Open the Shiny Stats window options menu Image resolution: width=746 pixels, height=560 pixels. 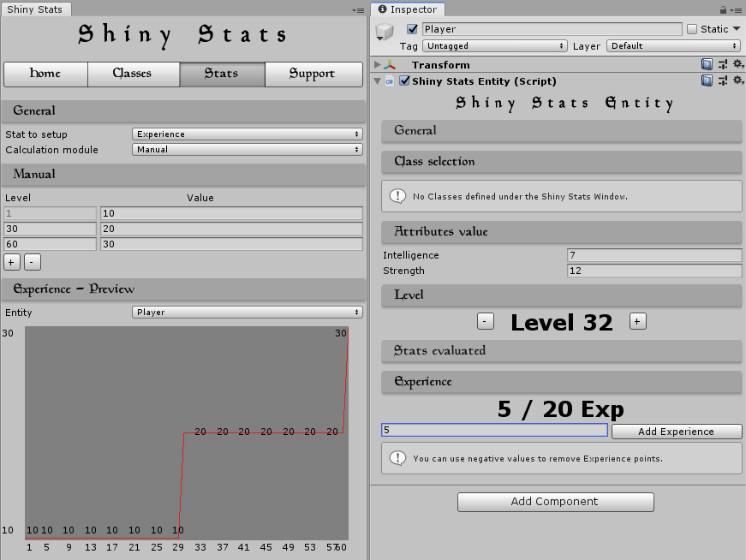tap(357, 10)
